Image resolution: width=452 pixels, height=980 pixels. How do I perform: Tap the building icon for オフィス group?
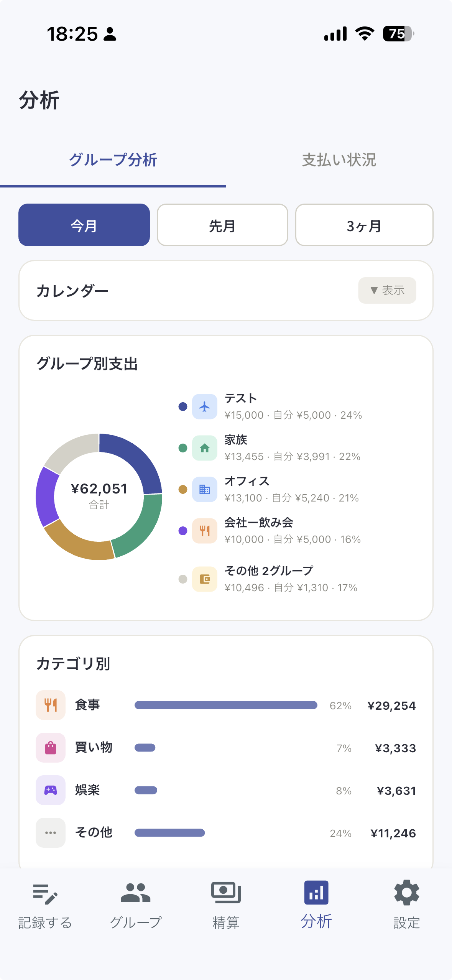tap(205, 489)
